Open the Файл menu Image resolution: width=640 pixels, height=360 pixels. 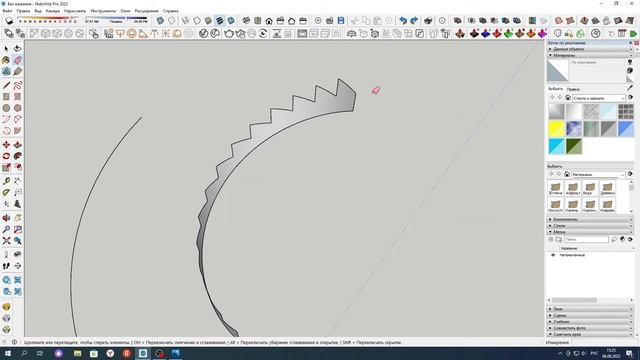[x=7, y=11]
